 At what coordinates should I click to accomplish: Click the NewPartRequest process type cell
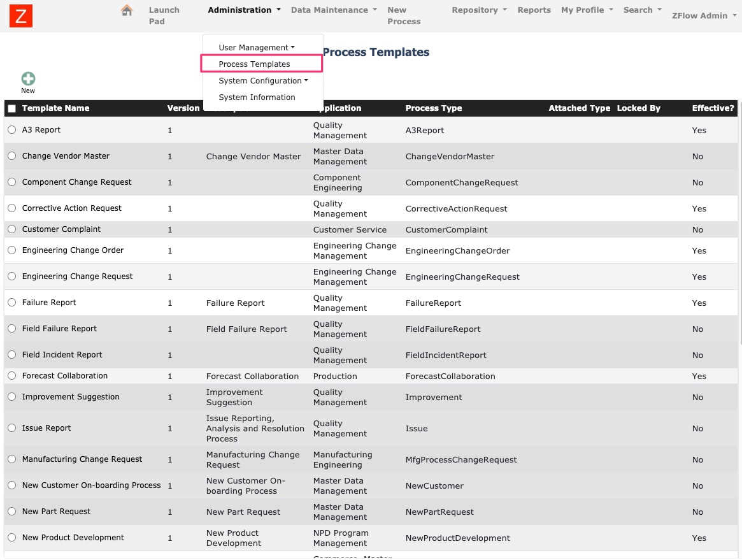point(439,512)
